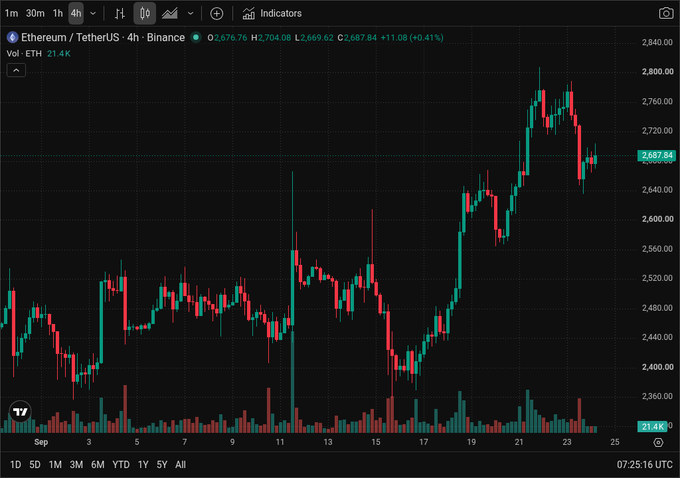Click the 2,400.00 price axis label

(x=657, y=367)
